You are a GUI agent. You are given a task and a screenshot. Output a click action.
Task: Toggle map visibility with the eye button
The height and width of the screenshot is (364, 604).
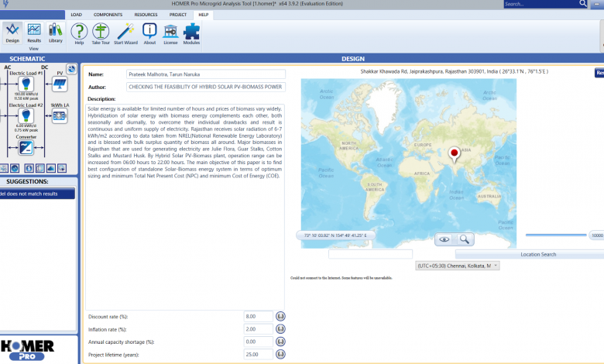444,239
